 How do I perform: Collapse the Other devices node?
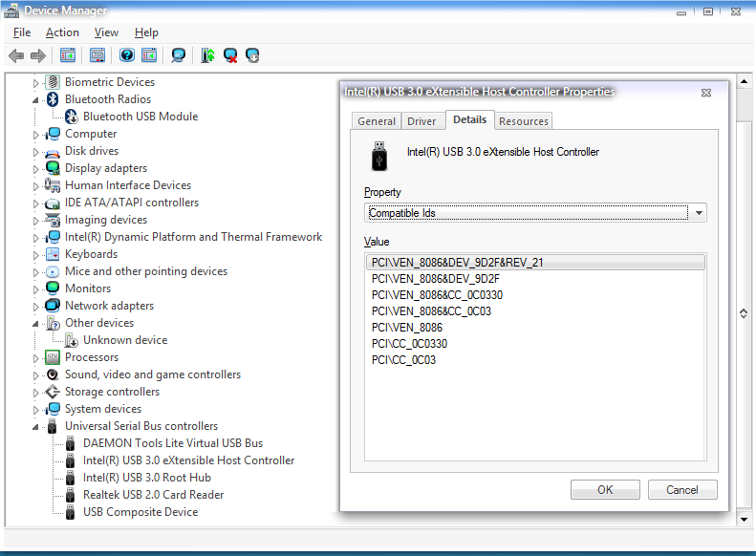click(x=35, y=324)
